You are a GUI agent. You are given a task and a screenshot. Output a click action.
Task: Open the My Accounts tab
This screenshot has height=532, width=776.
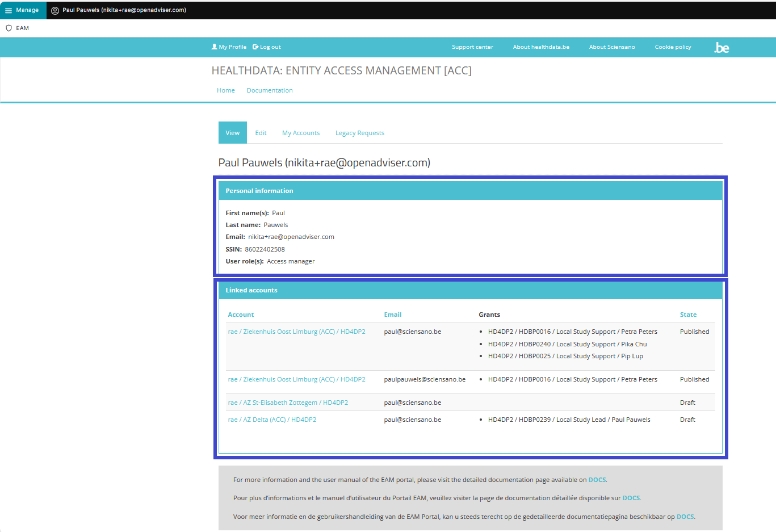[x=301, y=133]
